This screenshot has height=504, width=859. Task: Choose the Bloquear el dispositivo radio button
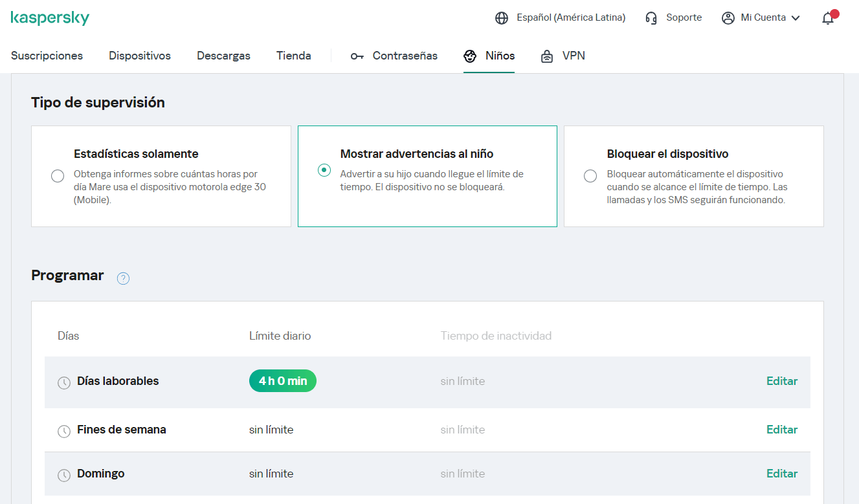[590, 176]
